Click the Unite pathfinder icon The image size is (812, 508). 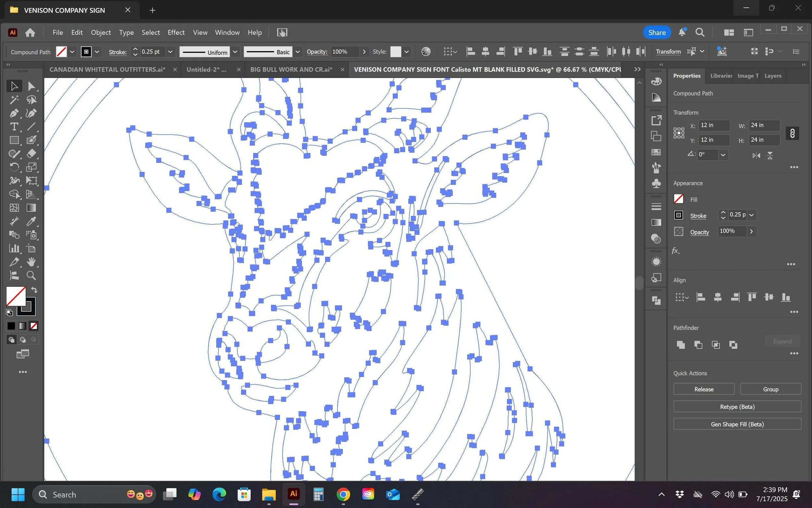point(680,345)
